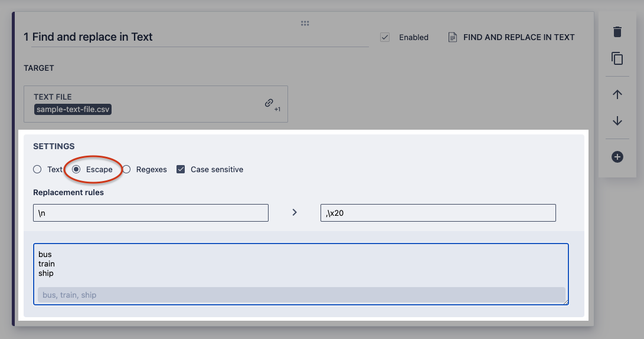Select the Text radio option
This screenshot has width=644, height=339.
(x=38, y=169)
